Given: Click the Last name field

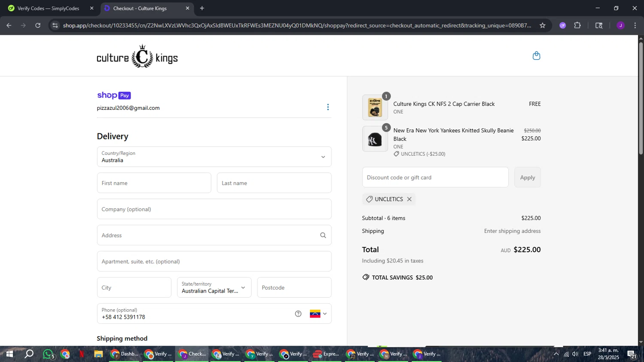Looking at the screenshot, I should (274, 183).
